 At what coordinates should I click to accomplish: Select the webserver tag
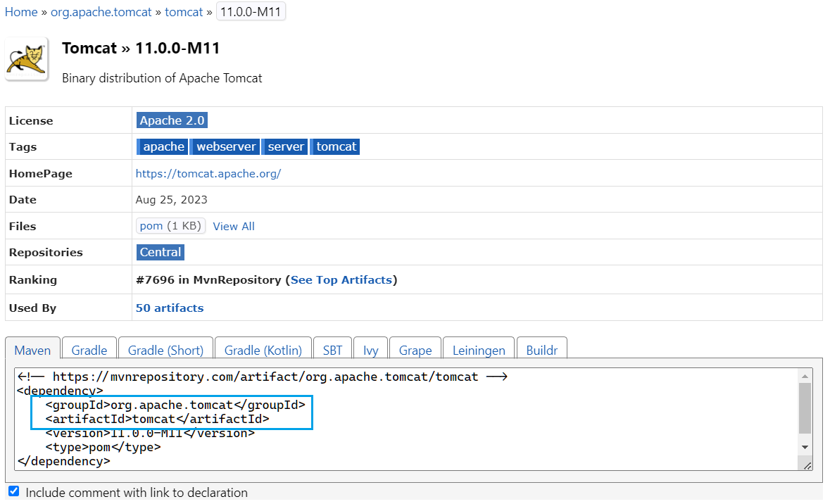[226, 146]
